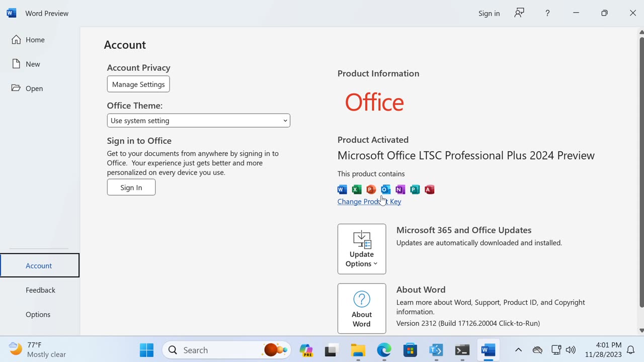
Task: Click the PowerPoint product icon
Action: pyautogui.click(x=371, y=190)
